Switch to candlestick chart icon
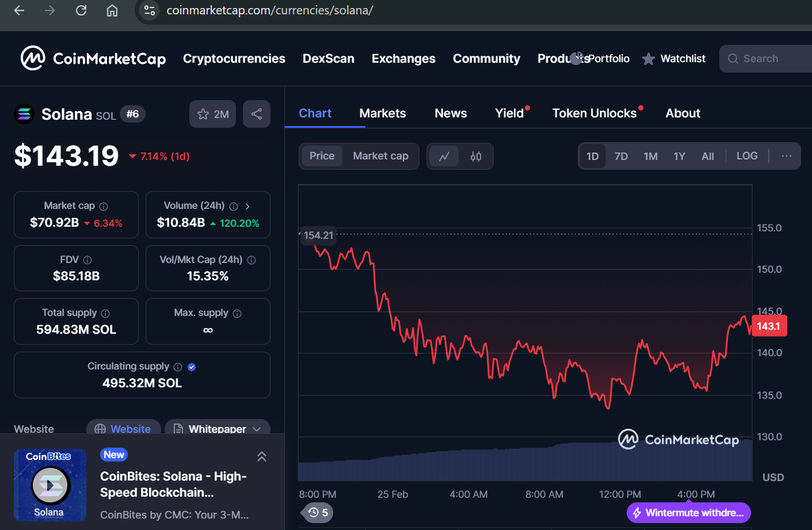 tap(476, 157)
